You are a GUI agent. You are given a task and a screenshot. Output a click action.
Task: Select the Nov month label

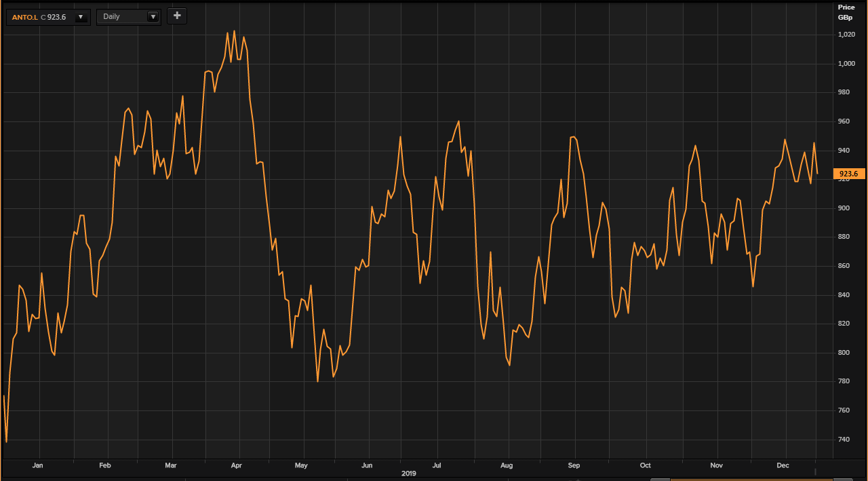[716, 465]
